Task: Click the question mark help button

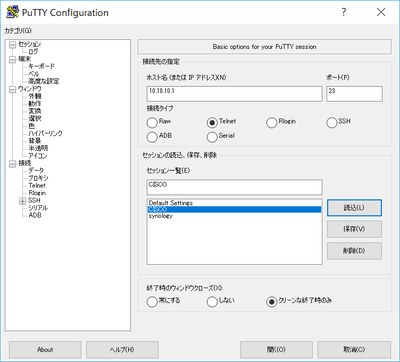Action: [344, 12]
